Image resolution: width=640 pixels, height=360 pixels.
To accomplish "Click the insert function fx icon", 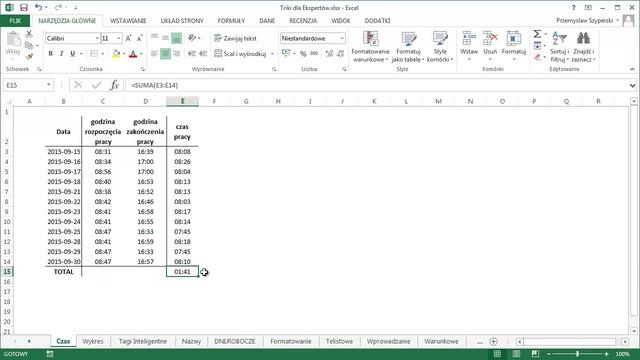I will point(114,85).
